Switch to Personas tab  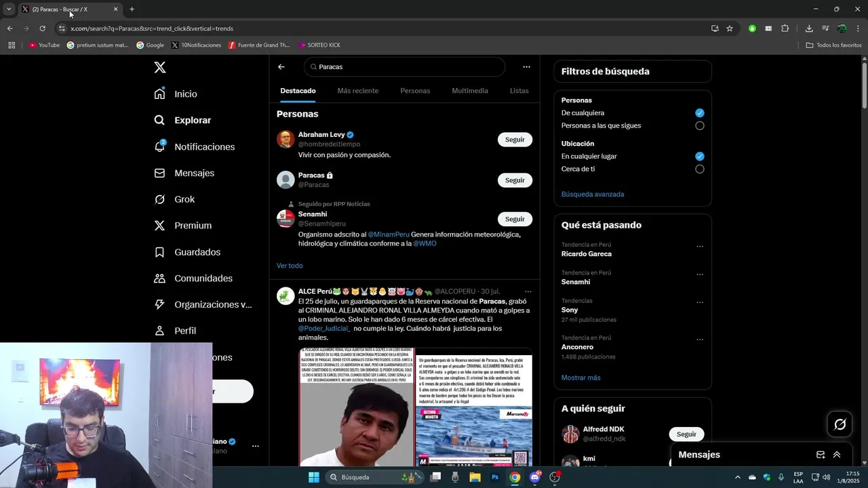click(415, 91)
